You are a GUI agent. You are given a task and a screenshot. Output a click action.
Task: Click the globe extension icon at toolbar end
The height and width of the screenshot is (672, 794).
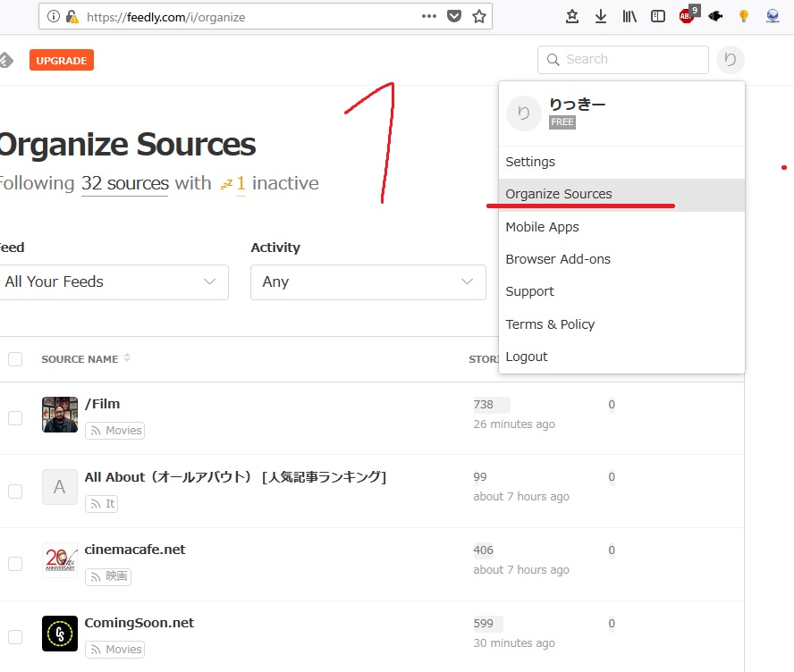pyautogui.click(x=773, y=16)
